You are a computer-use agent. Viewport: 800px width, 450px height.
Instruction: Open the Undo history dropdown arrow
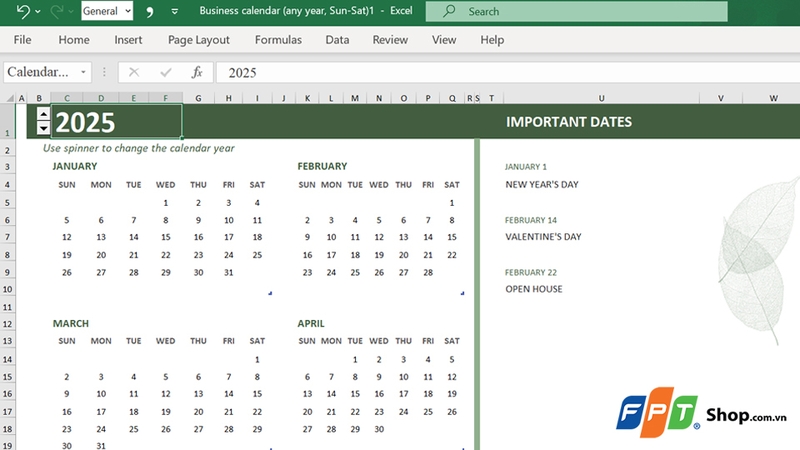(x=37, y=12)
